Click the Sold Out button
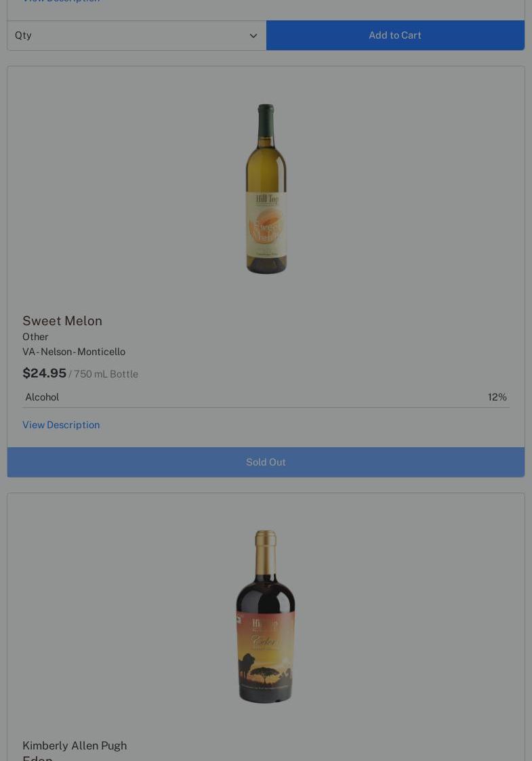The image size is (532, 761). click(x=266, y=462)
